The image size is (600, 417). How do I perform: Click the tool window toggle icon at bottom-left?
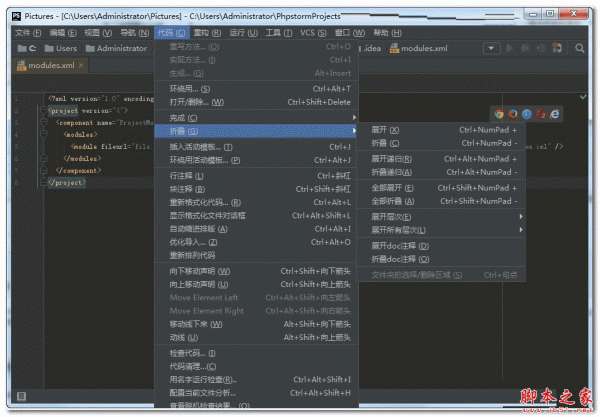tap(21, 396)
